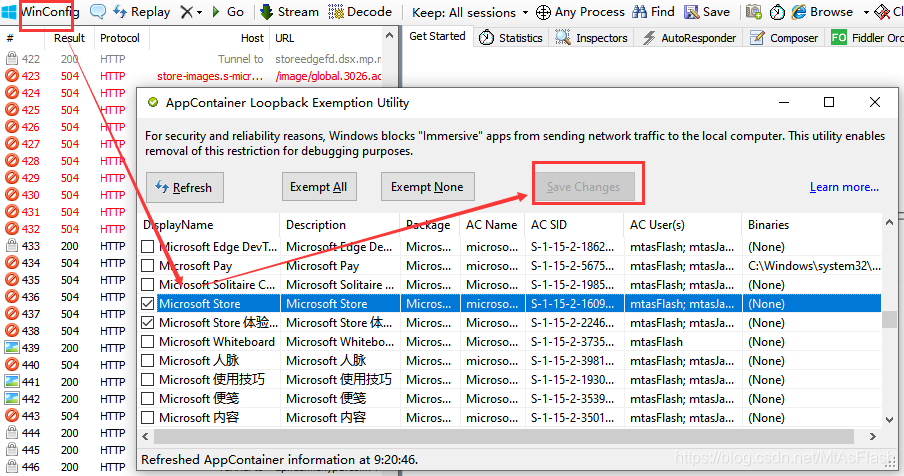904x476 pixels.
Task: Check the Microsoft Pay checkbox
Action: [148, 266]
